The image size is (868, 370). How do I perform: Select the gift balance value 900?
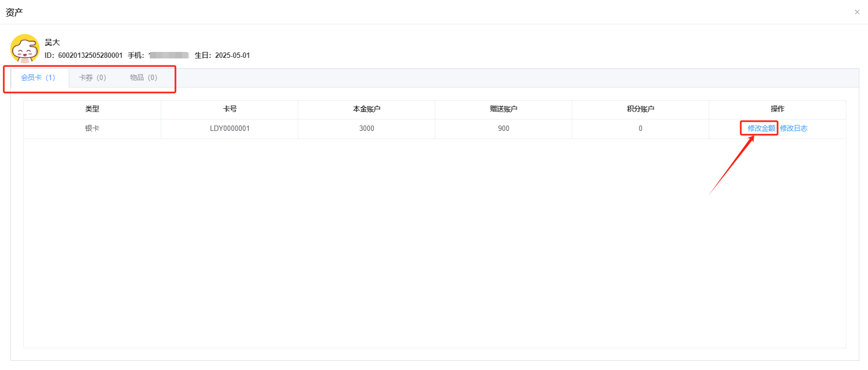(504, 129)
